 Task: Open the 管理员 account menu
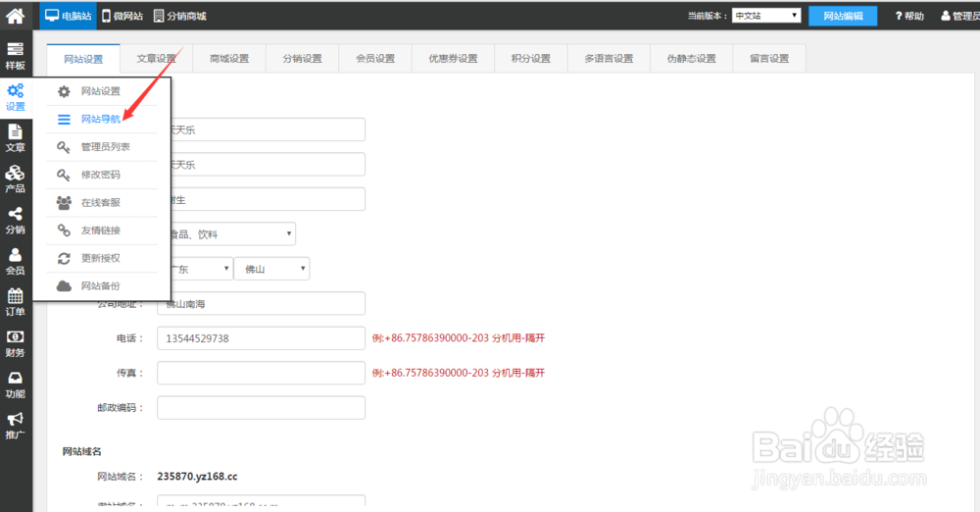(960, 16)
